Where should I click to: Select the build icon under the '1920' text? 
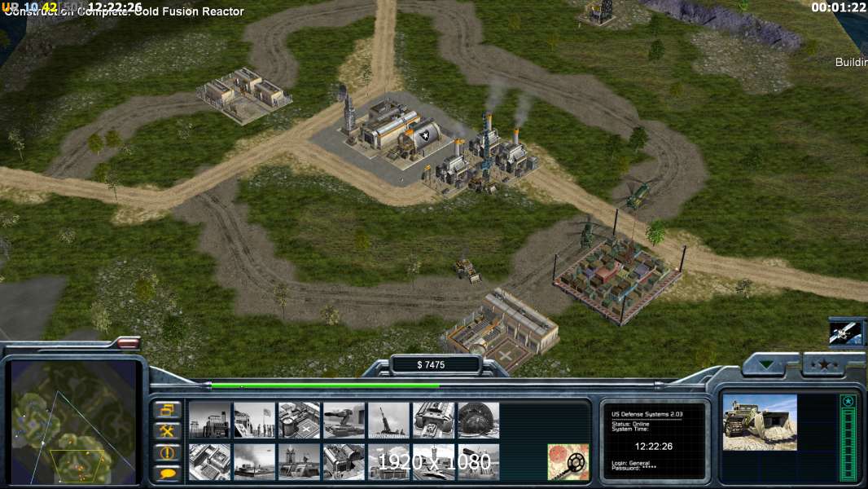[x=388, y=462]
